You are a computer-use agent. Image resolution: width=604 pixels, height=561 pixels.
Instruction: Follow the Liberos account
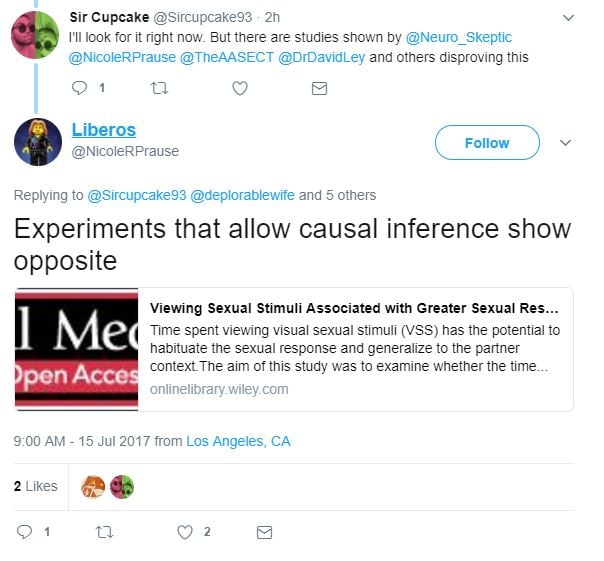[x=487, y=143]
